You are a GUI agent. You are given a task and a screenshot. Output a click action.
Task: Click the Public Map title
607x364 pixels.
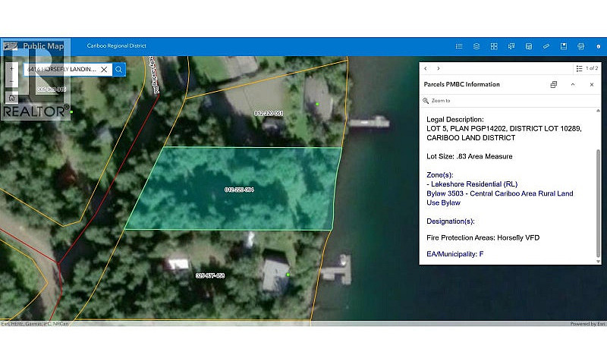coord(43,46)
